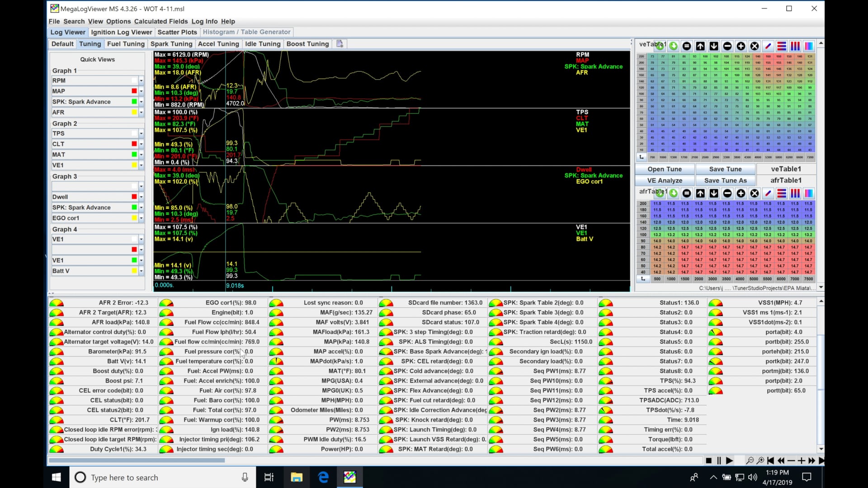Image resolution: width=868 pixels, height=488 pixels.
Task: Open the Calculated Fields menu
Action: [x=160, y=21]
